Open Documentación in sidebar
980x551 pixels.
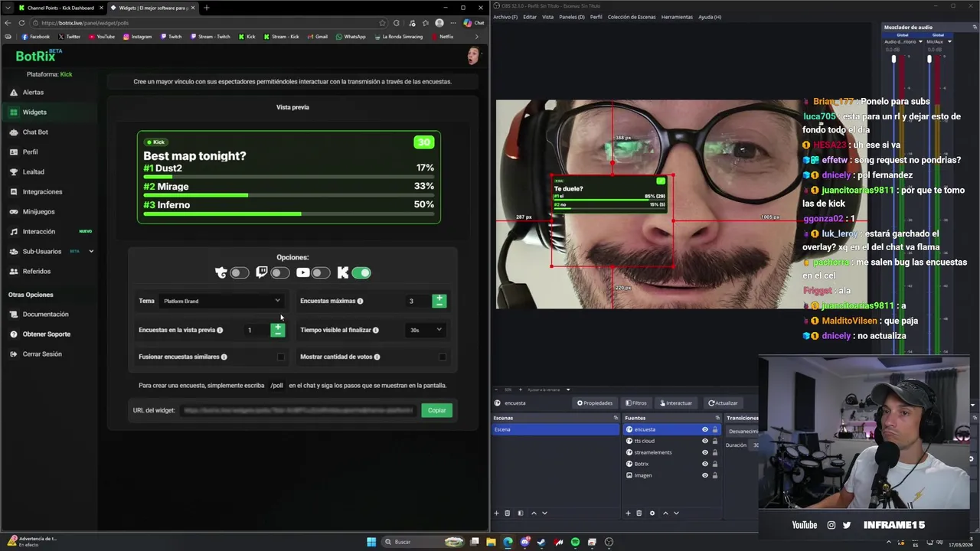[x=45, y=314]
